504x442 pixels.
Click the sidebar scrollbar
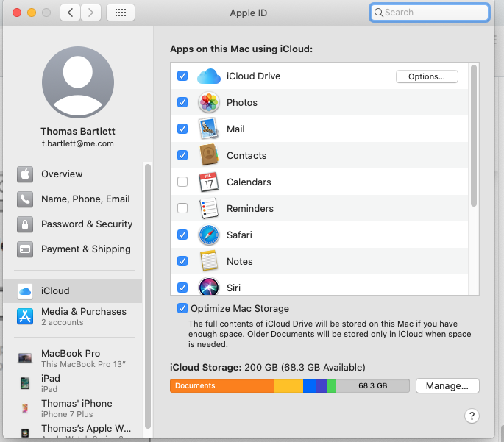coord(148,296)
